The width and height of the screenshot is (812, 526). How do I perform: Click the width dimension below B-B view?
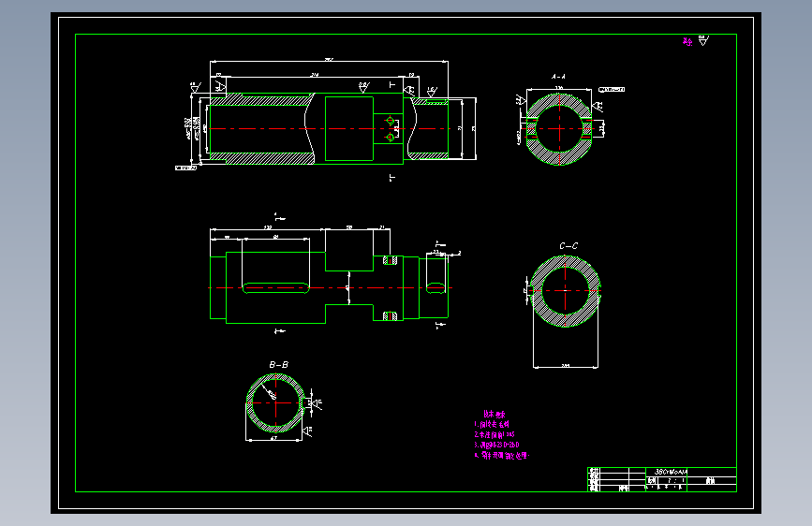click(x=274, y=439)
